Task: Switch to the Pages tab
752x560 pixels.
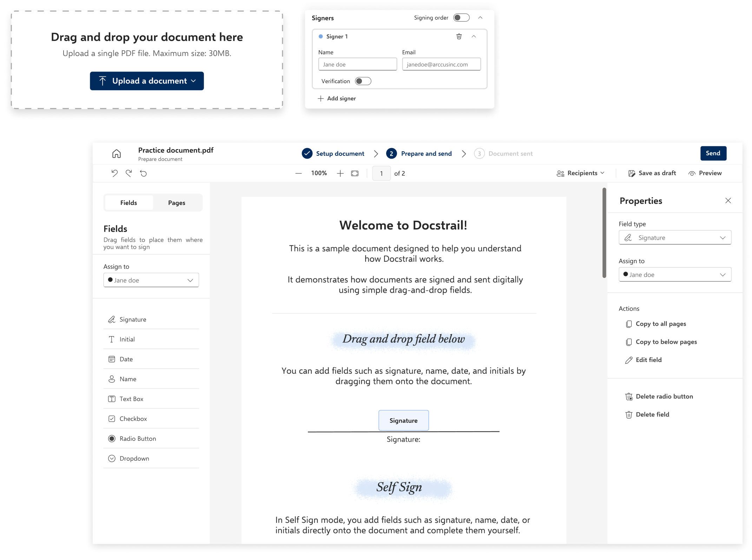Action: (x=177, y=203)
